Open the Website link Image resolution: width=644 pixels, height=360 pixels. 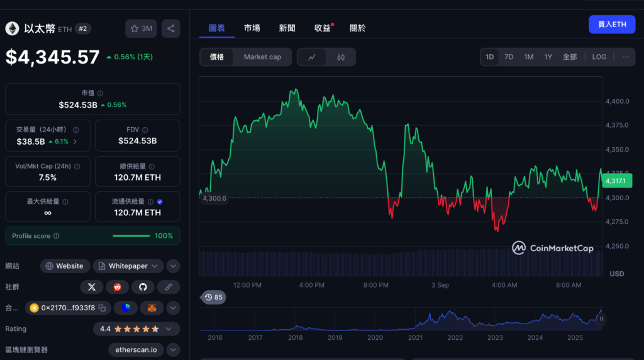65,266
